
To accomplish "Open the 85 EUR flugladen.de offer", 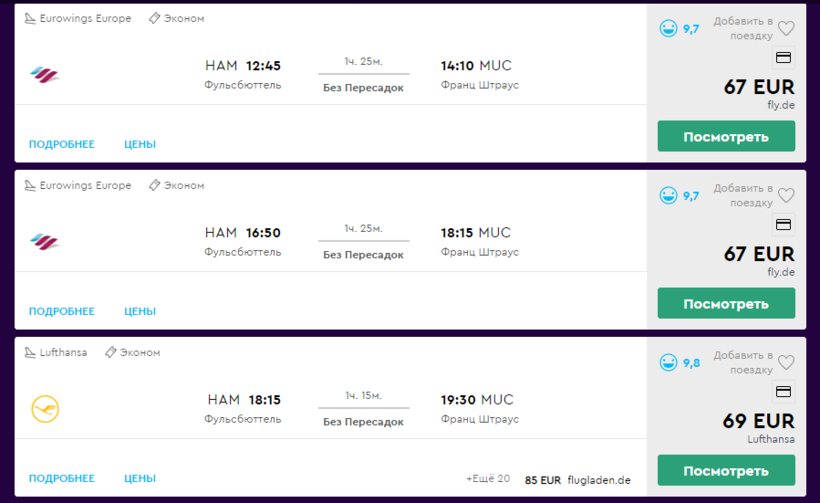I will coord(578,480).
